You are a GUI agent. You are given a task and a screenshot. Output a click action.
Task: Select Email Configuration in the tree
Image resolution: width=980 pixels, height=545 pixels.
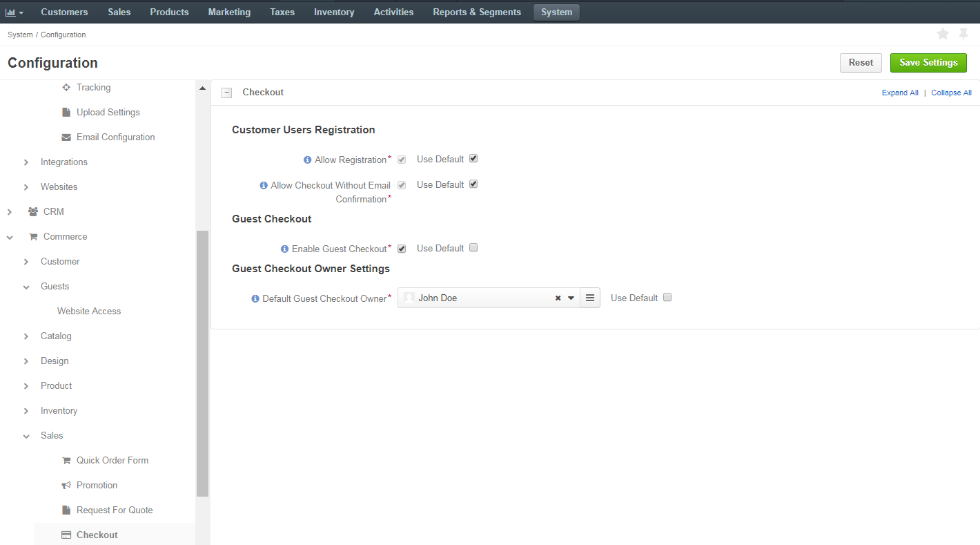(115, 137)
